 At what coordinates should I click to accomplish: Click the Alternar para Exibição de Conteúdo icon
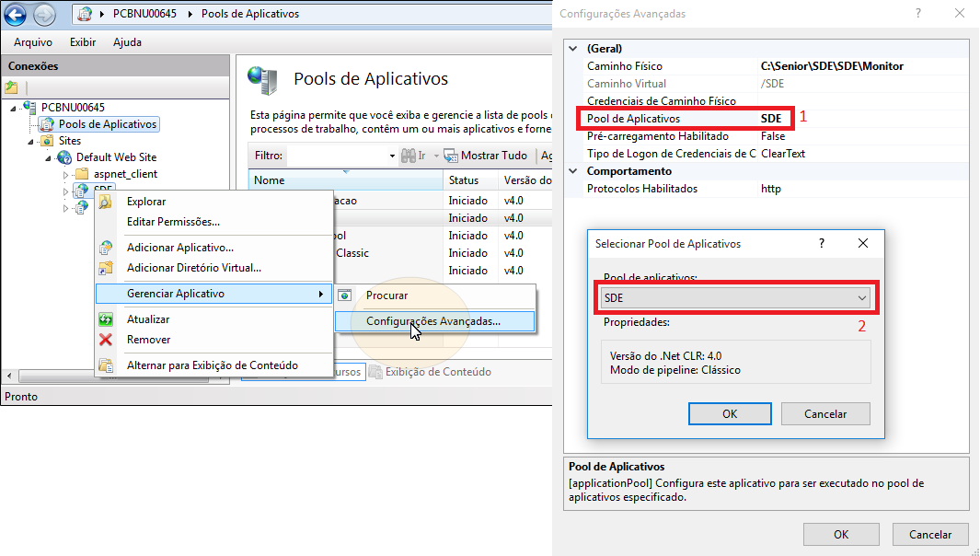click(x=106, y=365)
